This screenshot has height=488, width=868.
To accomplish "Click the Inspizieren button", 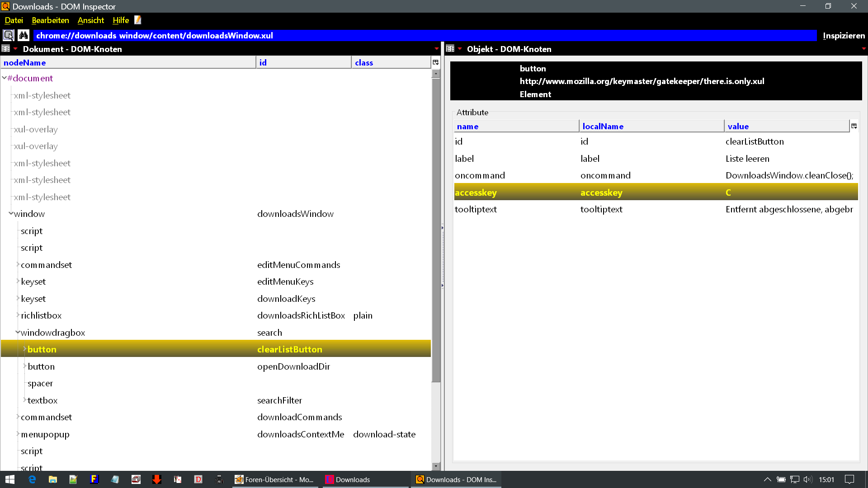I will point(844,36).
